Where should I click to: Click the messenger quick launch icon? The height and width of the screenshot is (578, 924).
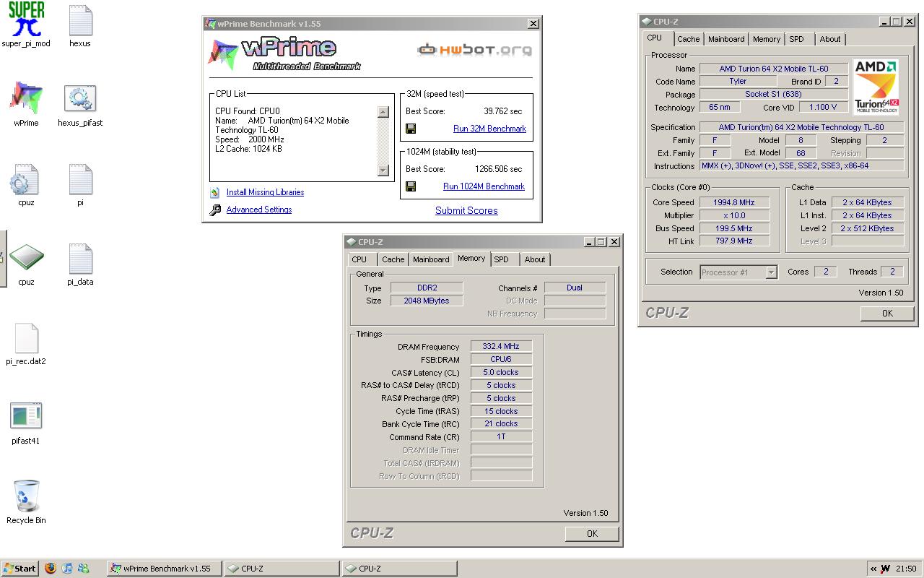point(84,568)
